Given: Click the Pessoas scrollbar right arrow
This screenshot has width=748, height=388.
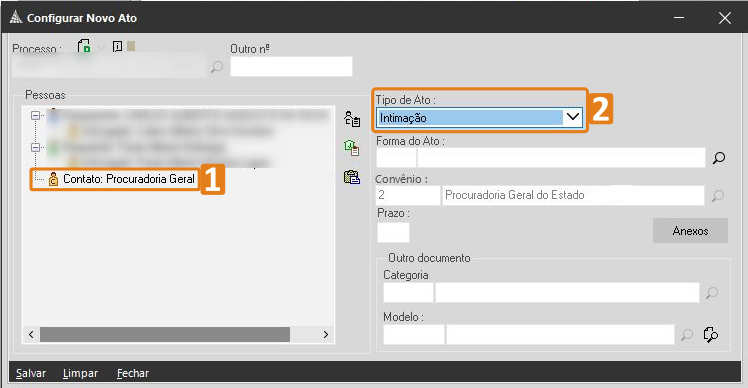Looking at the screenshot, I should 326,335.
